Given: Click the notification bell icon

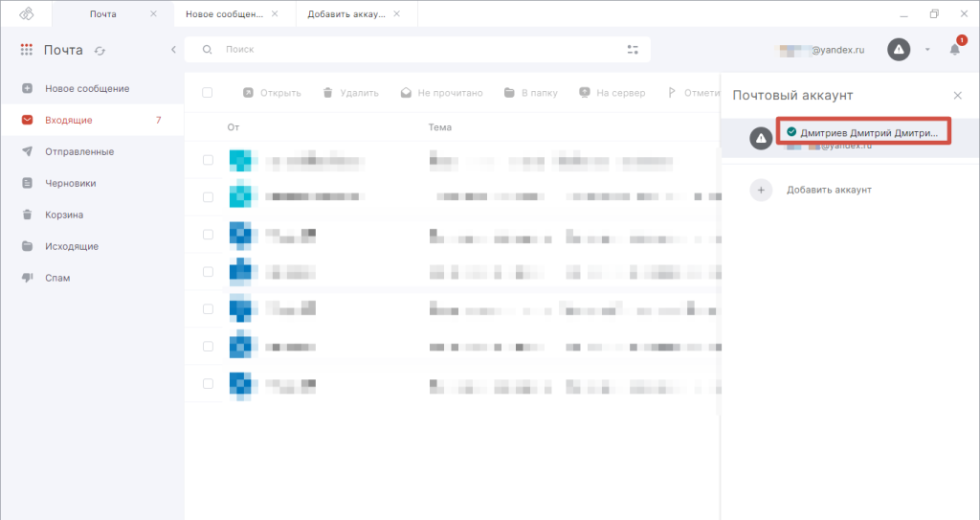Looking at the screenshot, I should 955,50.
